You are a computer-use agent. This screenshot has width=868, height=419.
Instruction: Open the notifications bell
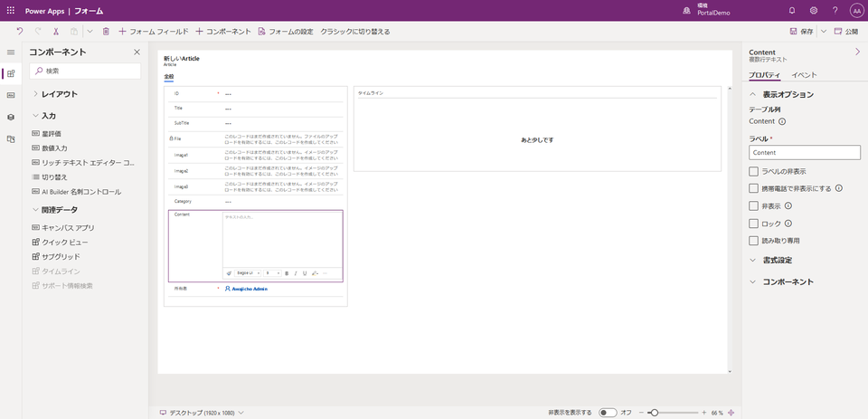pyautogui.click(x=792, y=11)
